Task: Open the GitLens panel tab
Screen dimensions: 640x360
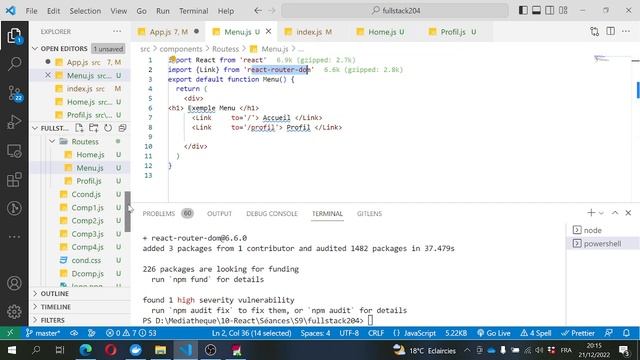Action: pyautogui.click(x=369, y=213)
